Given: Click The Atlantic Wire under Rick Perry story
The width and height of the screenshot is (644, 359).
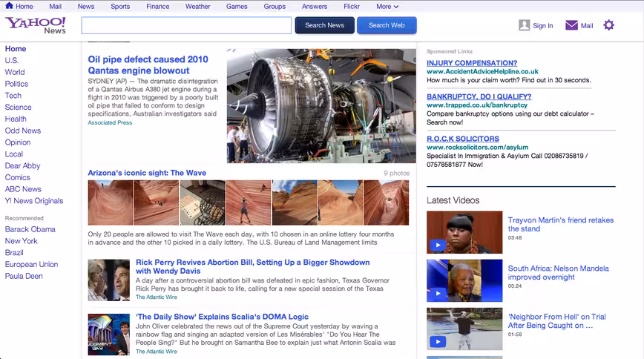Looking at the screenshot, I should click(157, 297).
